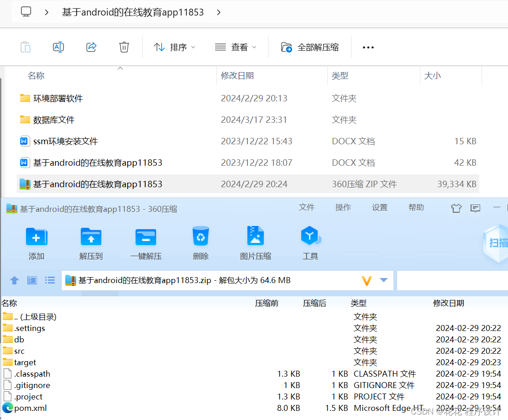Click the 全部解压缩 extract all button
This screenshot has height=420, width=508.
pos(311,47)
